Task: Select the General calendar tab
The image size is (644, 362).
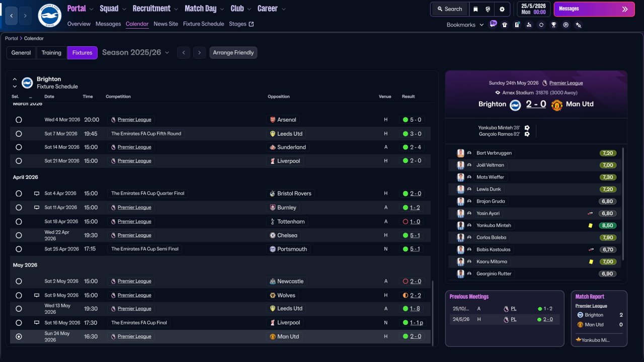Action: [21, 53]
